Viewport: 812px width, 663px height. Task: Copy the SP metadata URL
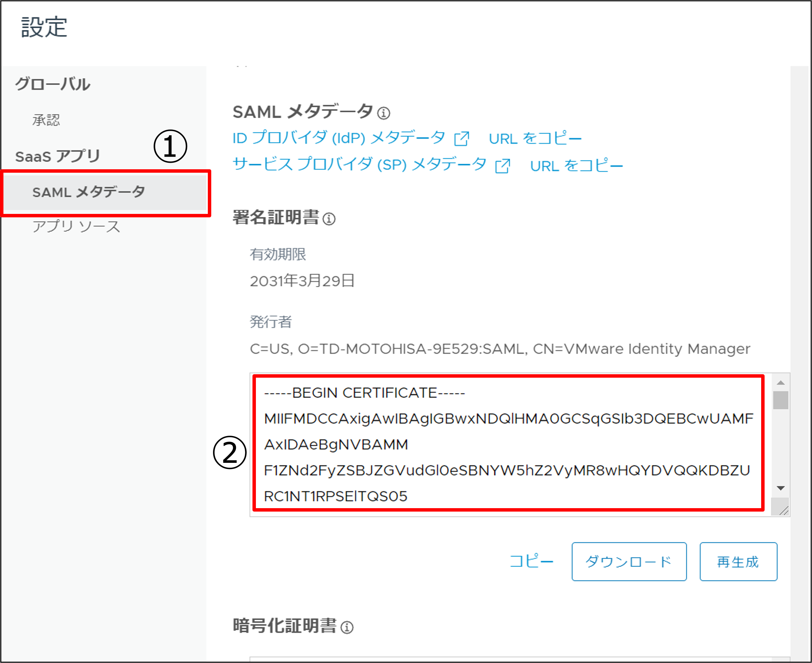click(x=576, y=166)
